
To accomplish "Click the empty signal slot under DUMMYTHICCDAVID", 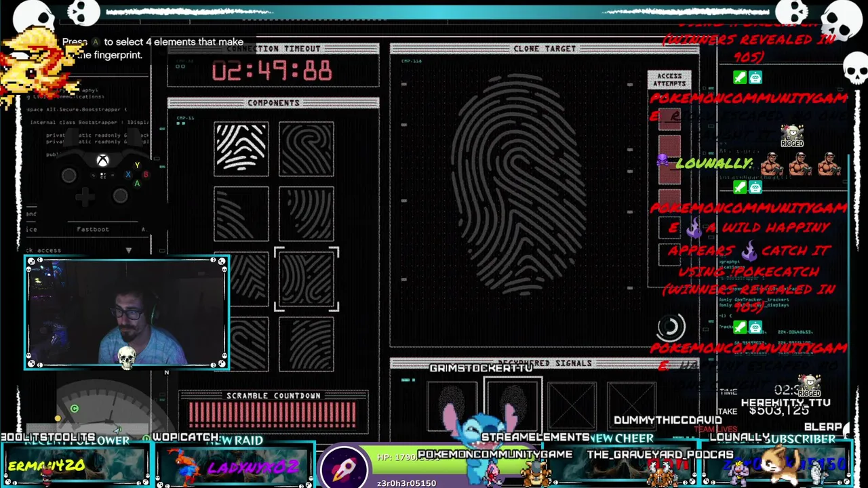I will 632,407.
